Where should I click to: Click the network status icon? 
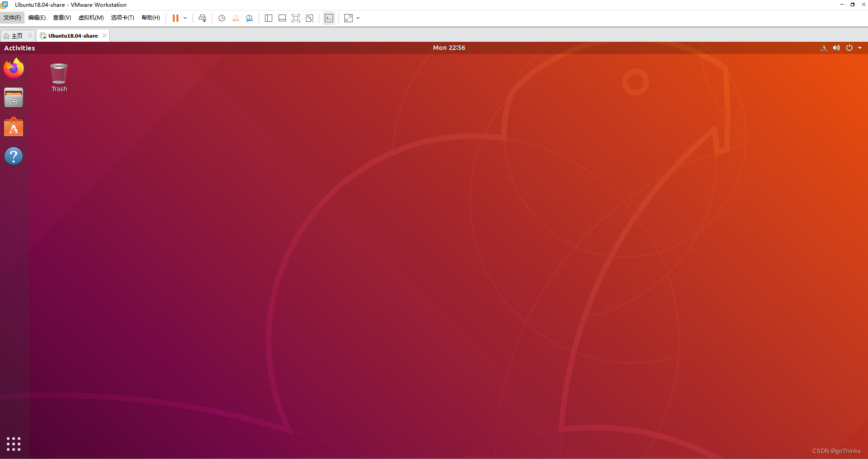pos(824,48)
